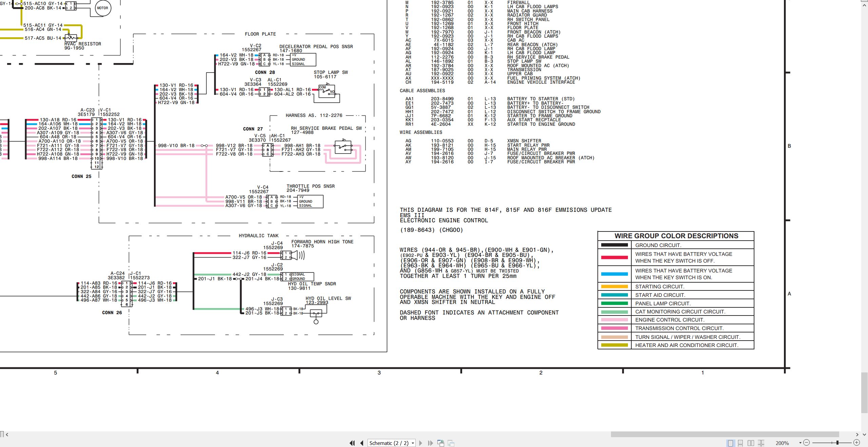Click the MOTOR circle symbol
Image resolution: width=868 pixels, height=447 pixels.
click(103, 8)
